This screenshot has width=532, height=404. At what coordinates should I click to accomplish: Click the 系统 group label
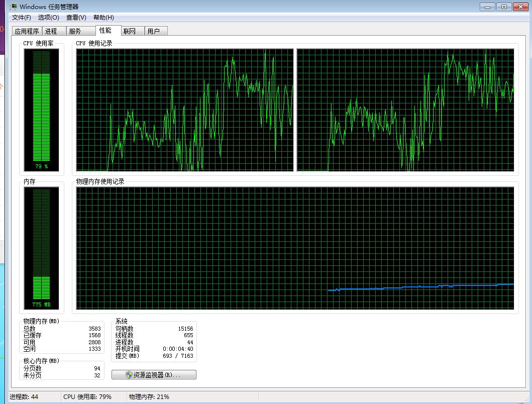122,321
